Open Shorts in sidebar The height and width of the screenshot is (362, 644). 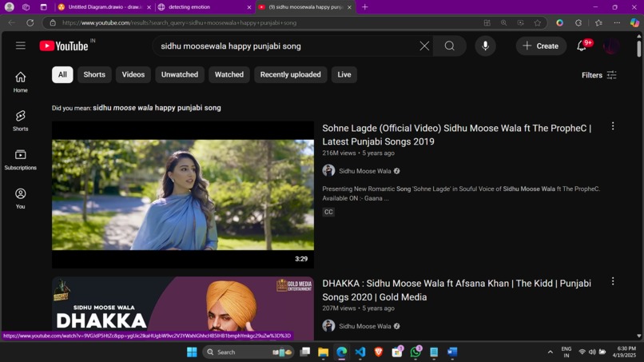(x=20, y=121)
